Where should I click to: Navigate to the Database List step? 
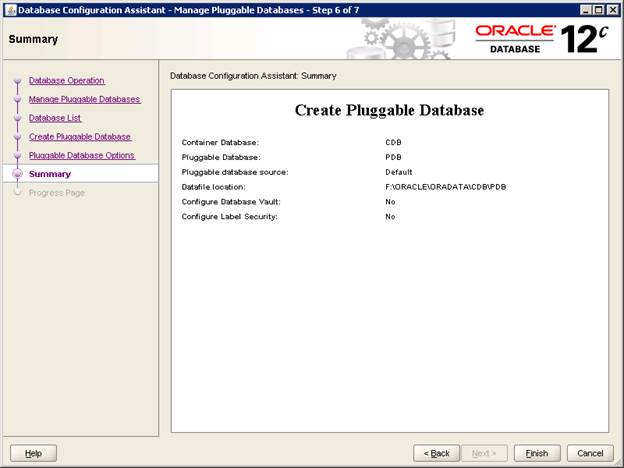[55, 118]
